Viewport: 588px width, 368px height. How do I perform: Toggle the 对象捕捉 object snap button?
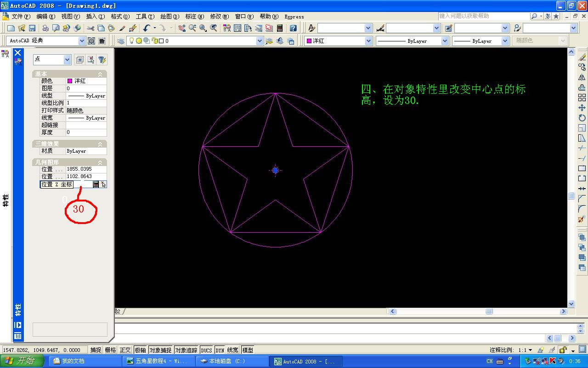(x=160, y=350)
